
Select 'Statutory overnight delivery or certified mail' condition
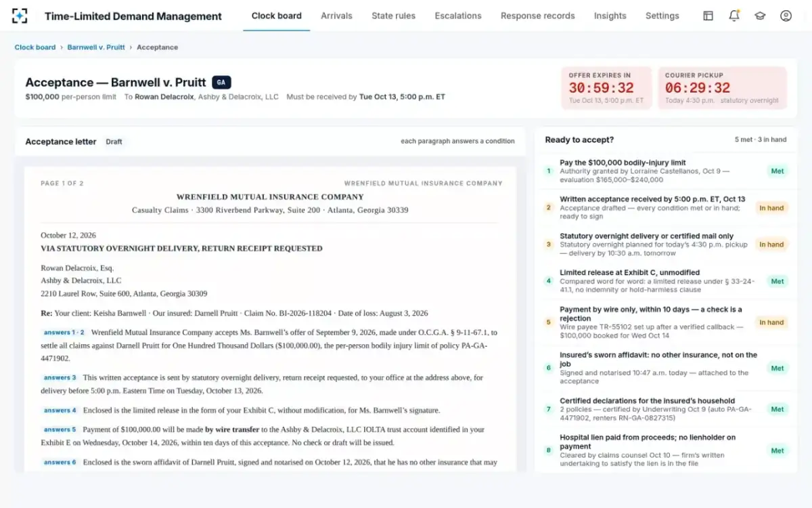pyautogui.click(x=666, y=245)
